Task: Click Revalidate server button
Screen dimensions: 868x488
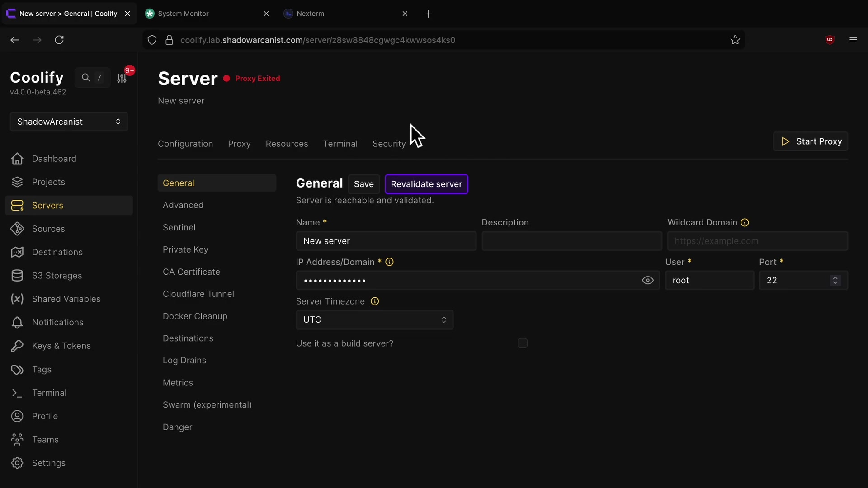Action: click(426, 184)
